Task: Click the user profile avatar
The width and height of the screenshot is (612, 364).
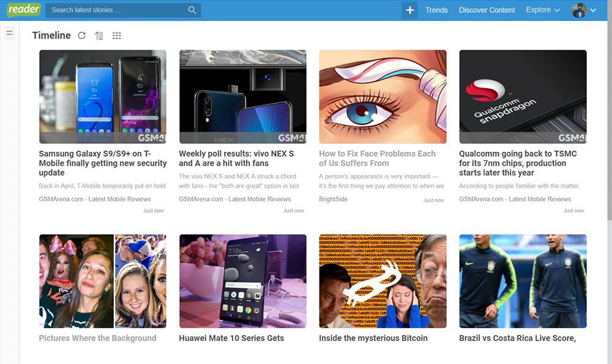Action: click(579, 10)
